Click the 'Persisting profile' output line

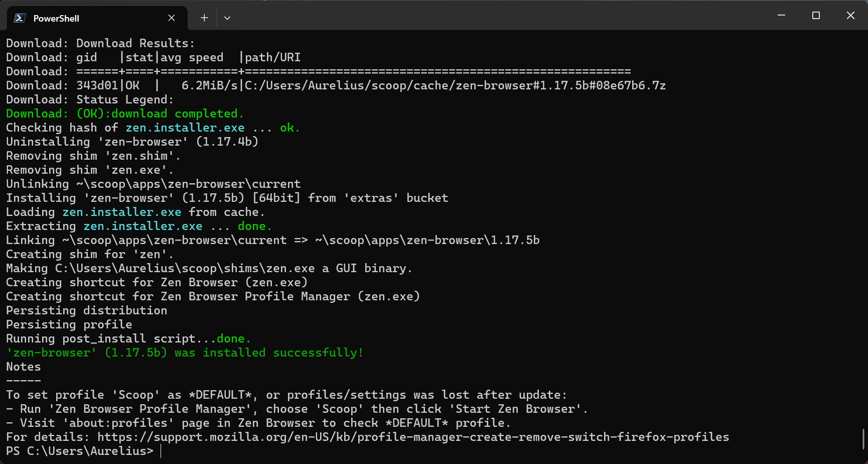[x=69, y=324]
